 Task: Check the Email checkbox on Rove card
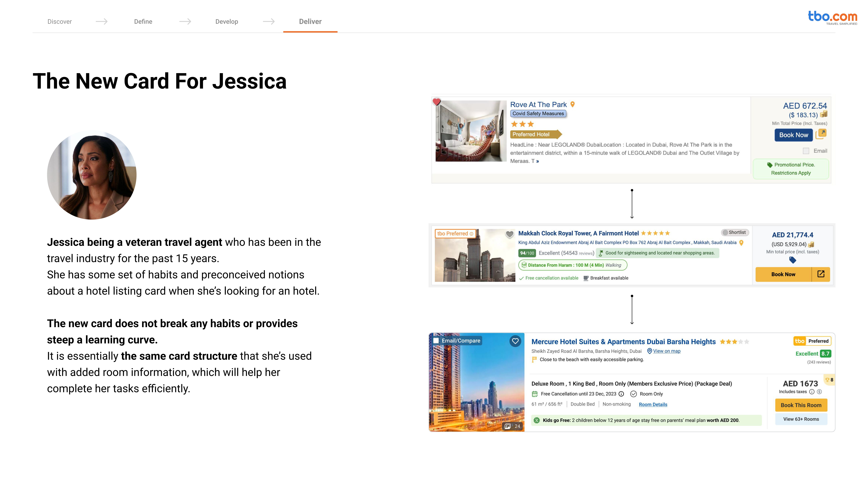(x=806, y=151)
